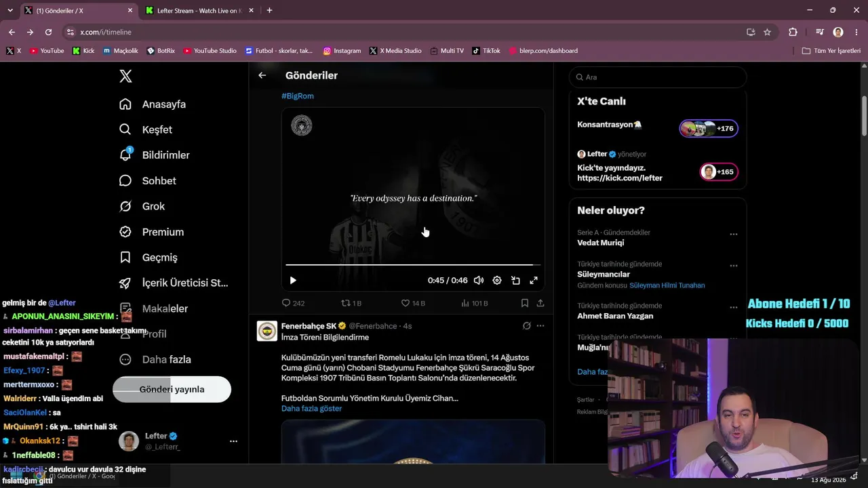The image size is (868, 488).
Task: Bookmark this page with the star
Action: [768, 32]
